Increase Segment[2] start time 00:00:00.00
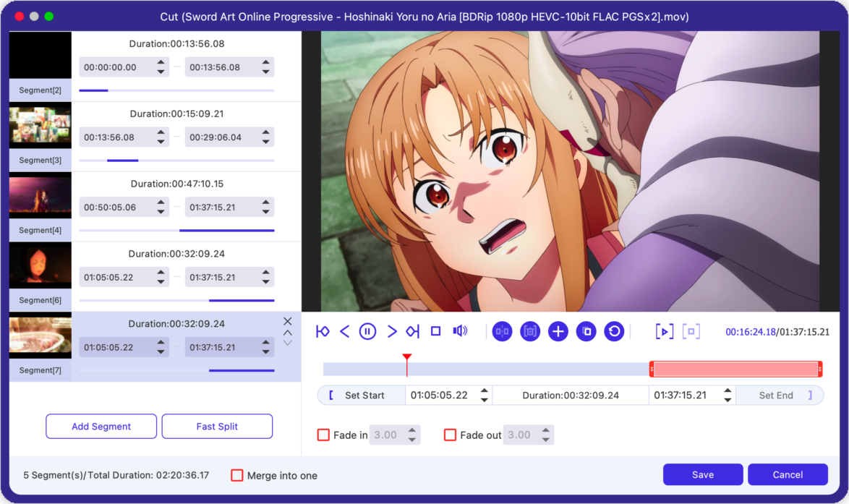The image size is (849, 504). pos(161,63)
